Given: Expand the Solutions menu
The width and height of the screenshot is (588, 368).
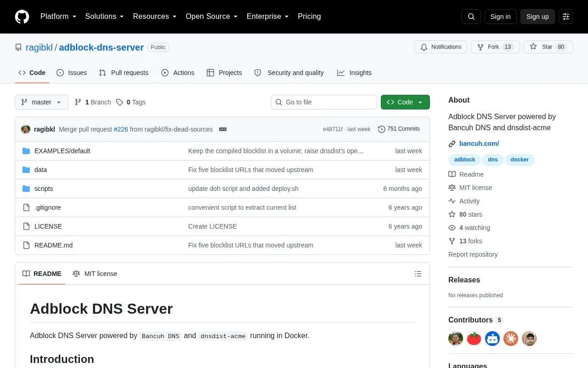Looking at the screenshot, I should tap(104, 17).
